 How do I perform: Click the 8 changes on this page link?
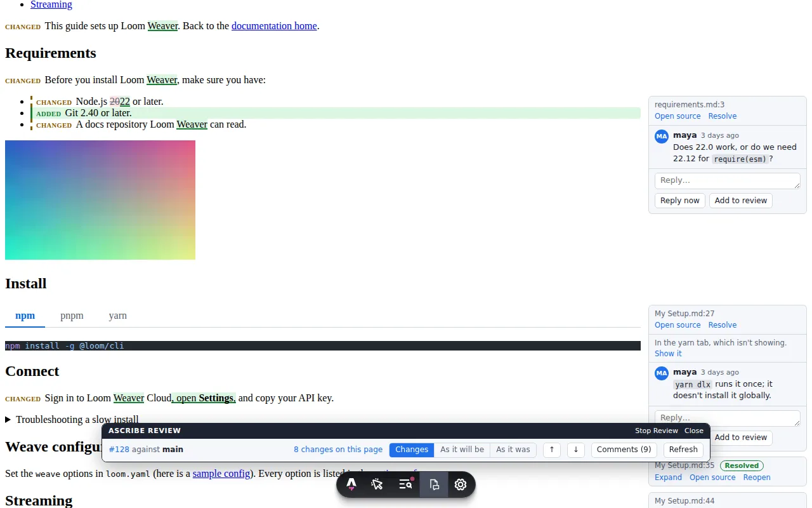click(338, 450)
